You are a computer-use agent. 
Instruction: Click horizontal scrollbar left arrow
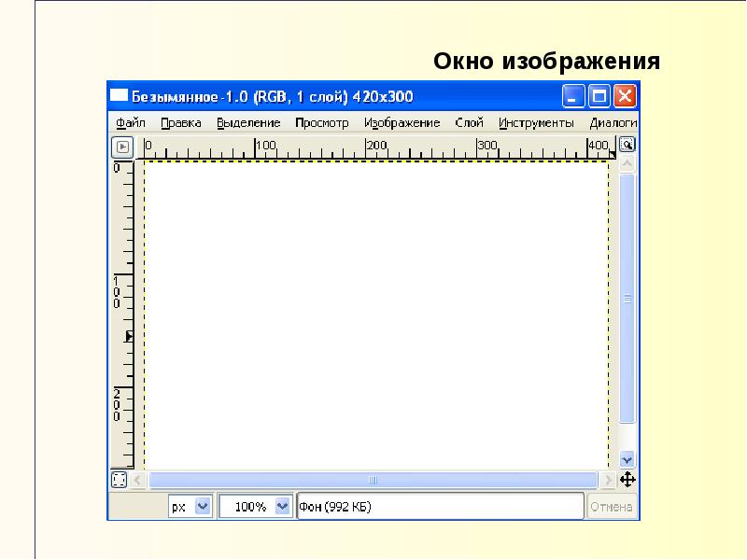(137, 480)
